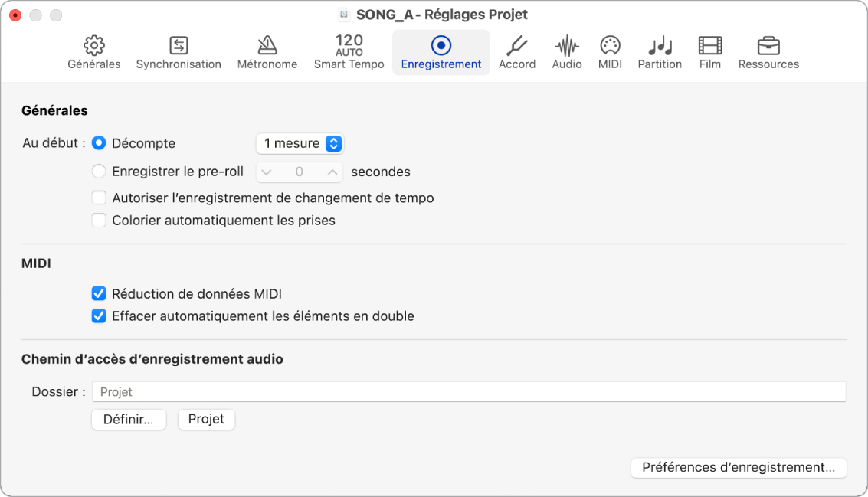
Task: Open the MIDI settings pane
Action: click(610, 53)
